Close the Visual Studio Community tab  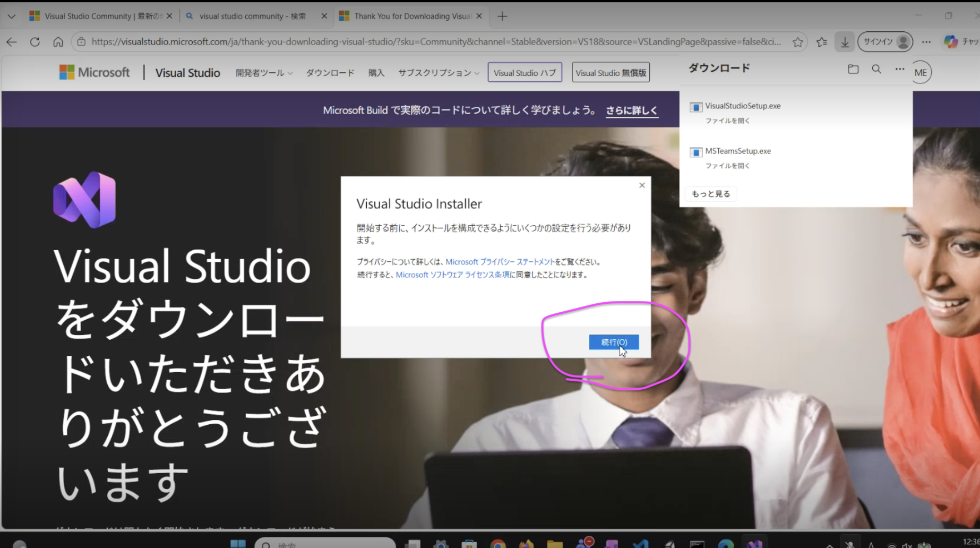click(169, 16)
